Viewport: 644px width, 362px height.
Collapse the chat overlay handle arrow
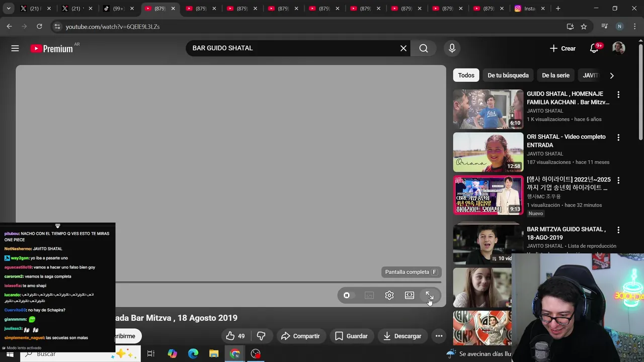click(57, 226)
